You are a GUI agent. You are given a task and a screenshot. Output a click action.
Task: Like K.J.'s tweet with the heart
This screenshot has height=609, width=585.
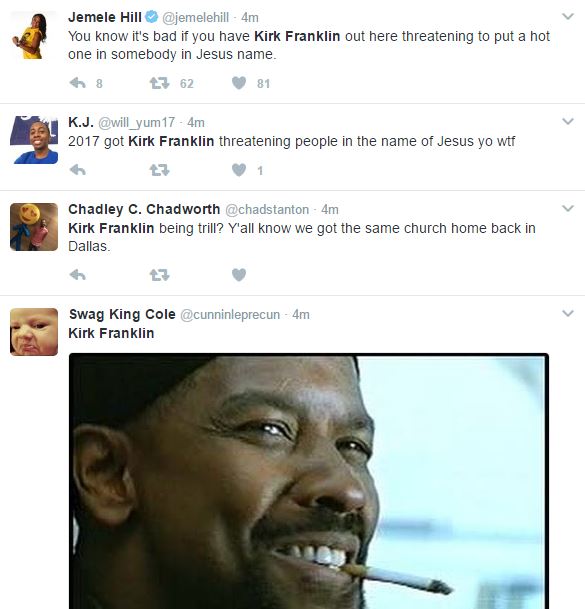point(239,170)
